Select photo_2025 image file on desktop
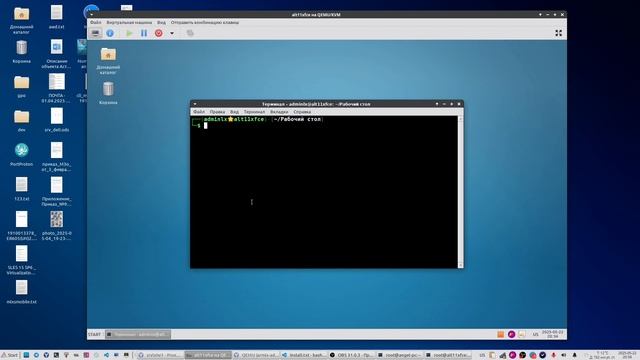Image resolution: width=640 pixels, height=360 pixels. pos(57,225)
